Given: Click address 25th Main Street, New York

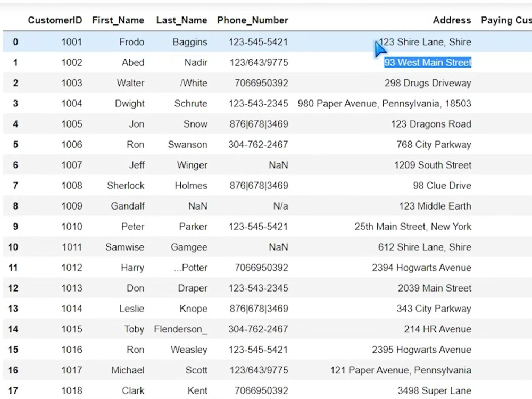Looking at the screenshot, I should (413, 227).
